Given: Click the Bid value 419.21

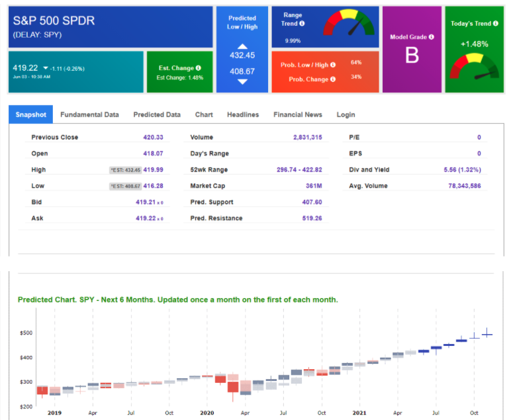Looking at the screenshot, I should 146,202.
